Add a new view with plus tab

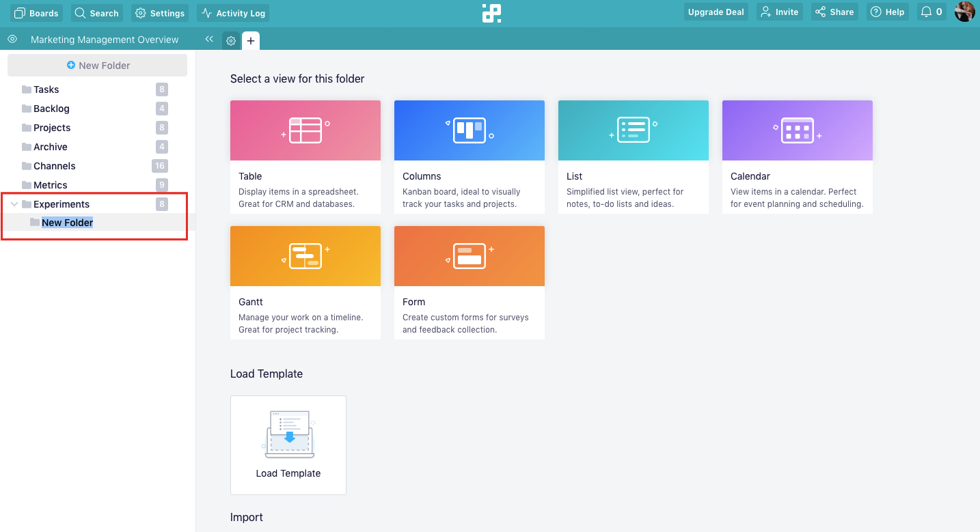point(251,41)
